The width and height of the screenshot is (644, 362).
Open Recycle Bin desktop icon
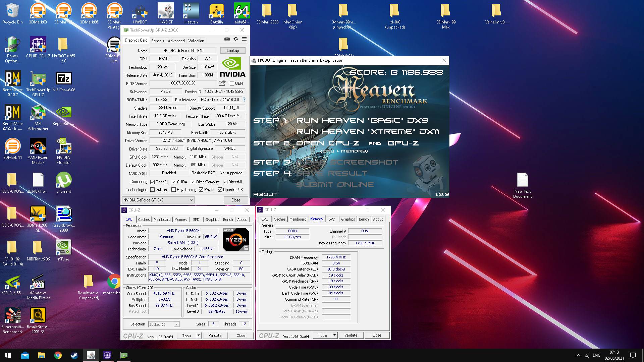[x=12, y=14]
